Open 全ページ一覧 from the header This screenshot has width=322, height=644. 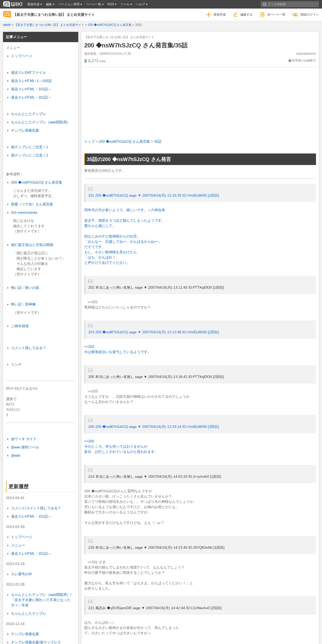pos(273,15)
